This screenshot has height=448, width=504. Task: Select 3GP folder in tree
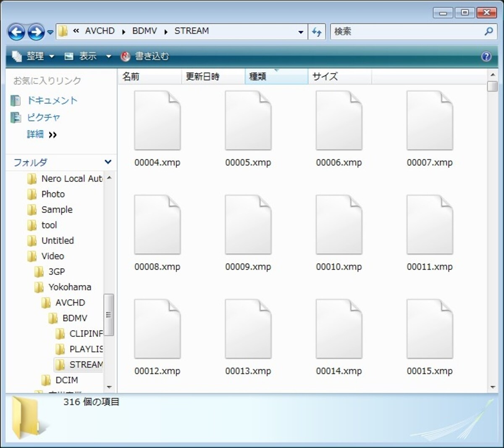pyautogui.click(x=50, y=271)
